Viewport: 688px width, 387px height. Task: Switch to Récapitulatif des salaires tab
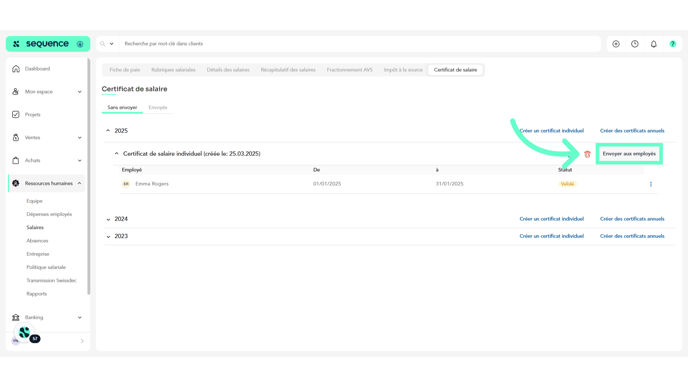click(x=288, y=70)
